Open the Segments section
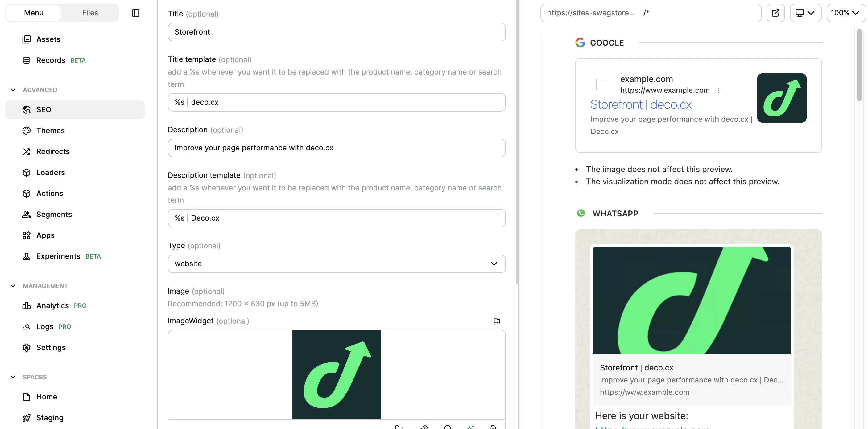The height and width of the screenshot is (429, 868). [54, 214]
